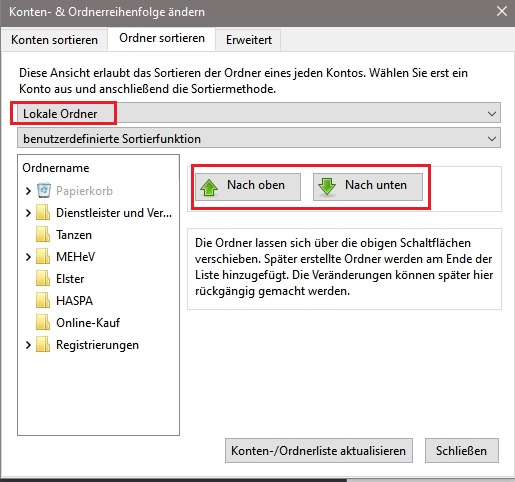
Task: Click the Elster folder icon
Action: [x=43, y=278]
